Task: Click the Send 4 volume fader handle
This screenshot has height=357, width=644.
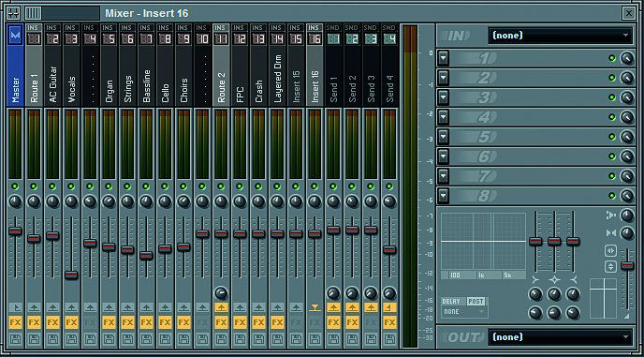Action: (x=389, y=249)
